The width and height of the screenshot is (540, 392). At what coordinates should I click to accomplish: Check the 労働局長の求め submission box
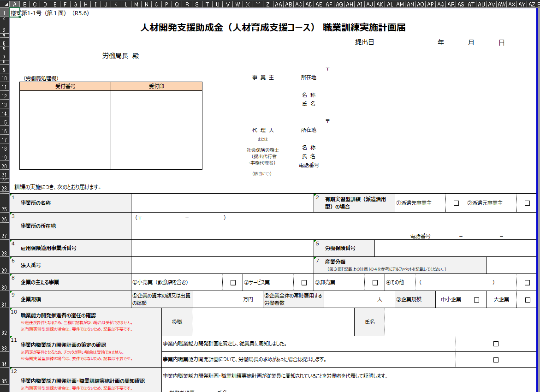(496, 360)
